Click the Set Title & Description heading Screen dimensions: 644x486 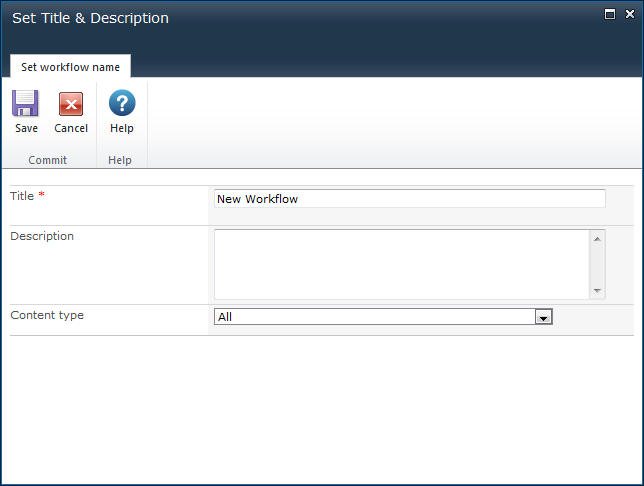tap(90, 18)
